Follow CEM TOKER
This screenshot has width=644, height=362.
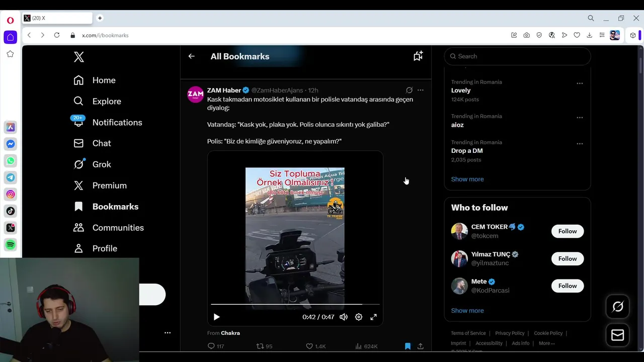point(568,231)
